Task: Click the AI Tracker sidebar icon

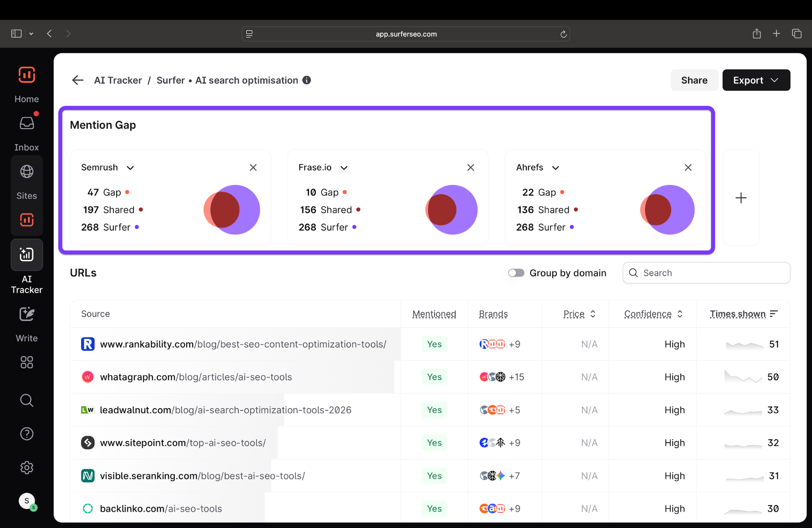Action: pyautogui.click(x=27, y=255)
